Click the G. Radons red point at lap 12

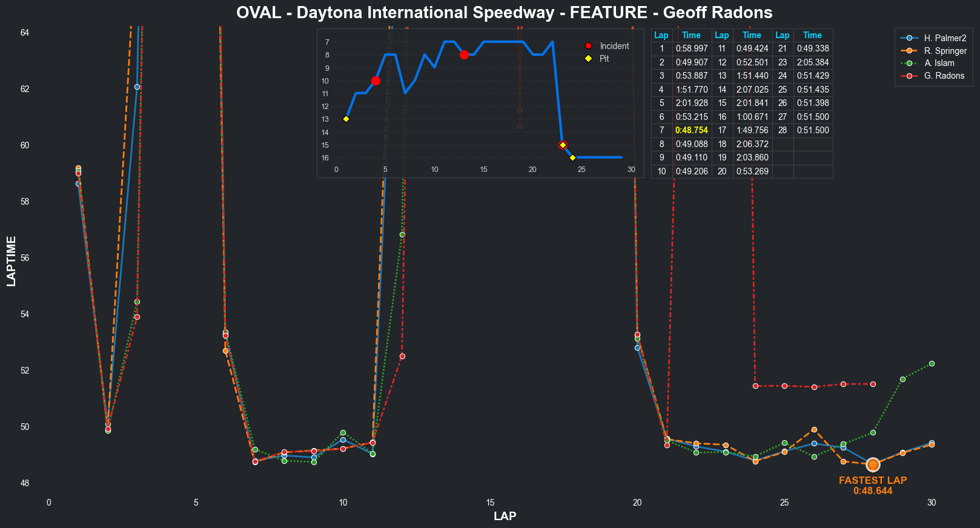[402, 356]
